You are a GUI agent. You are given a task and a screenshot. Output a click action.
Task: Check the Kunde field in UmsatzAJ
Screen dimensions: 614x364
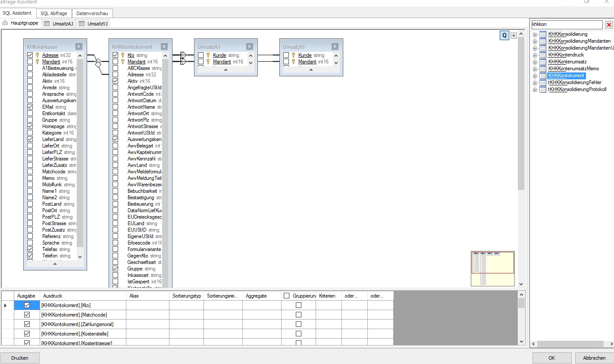coord(200,55)
